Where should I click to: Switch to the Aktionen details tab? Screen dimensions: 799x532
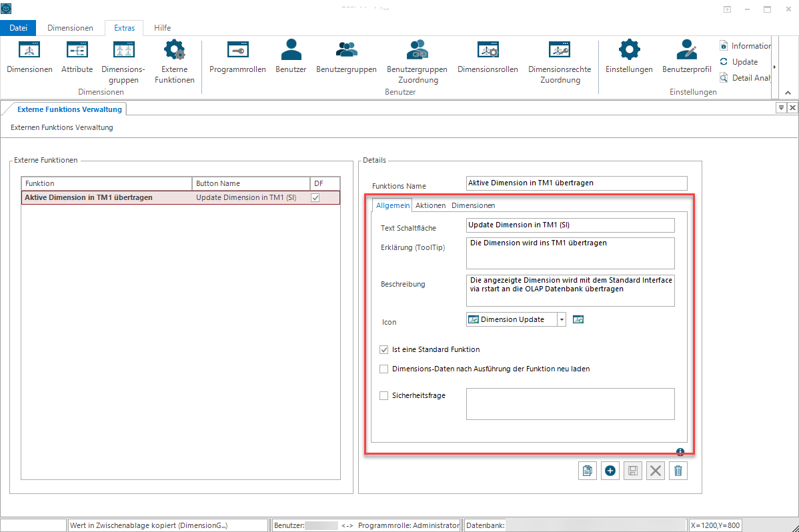click(x=431, y=205)
